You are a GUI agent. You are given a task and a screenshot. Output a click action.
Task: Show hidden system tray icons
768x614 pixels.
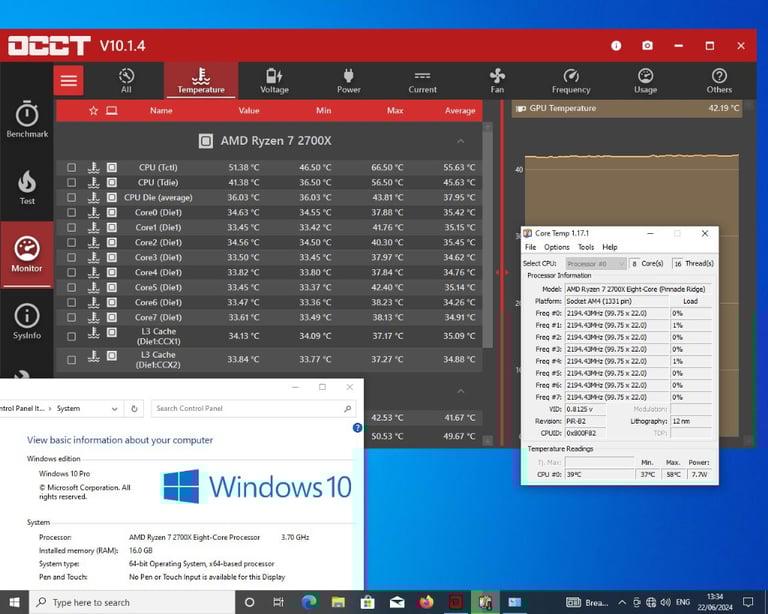[x=622, y=602]
